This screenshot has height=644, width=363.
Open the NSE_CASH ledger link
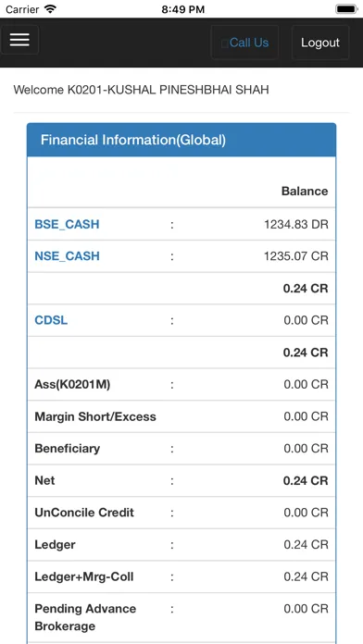coord(67,256)
